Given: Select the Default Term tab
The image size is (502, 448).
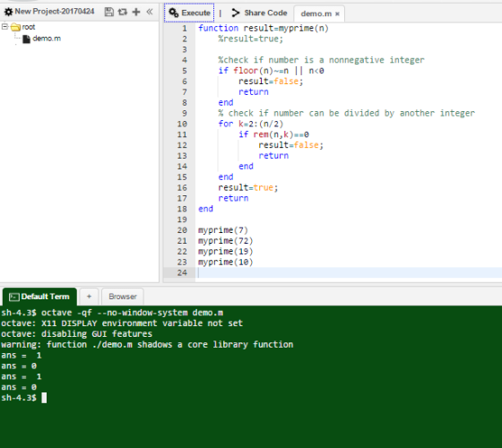Looking at the screenshot, I should [x=39, y=297].
